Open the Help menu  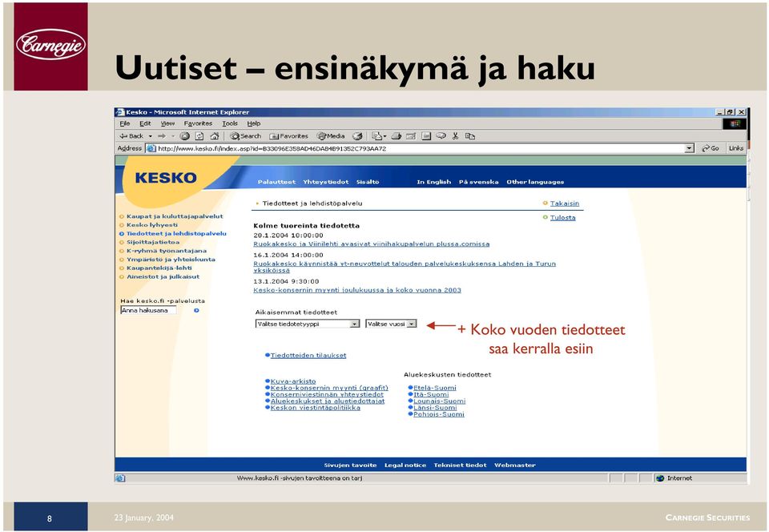254,123
